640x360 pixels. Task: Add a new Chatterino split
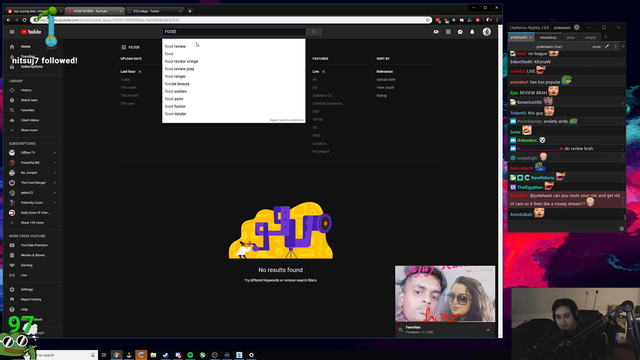coord(623,47)
